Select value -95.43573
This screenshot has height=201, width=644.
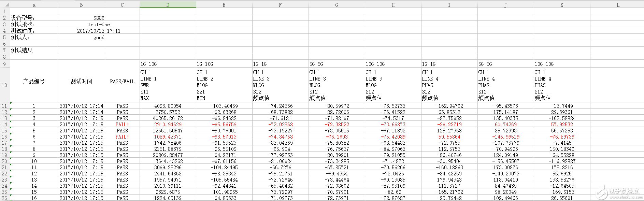[x=505, y=106]
